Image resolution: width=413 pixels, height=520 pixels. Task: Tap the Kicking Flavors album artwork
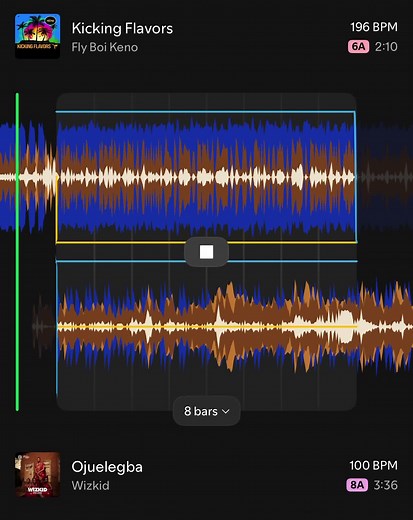pyautogui.click(x=38, y=36)
